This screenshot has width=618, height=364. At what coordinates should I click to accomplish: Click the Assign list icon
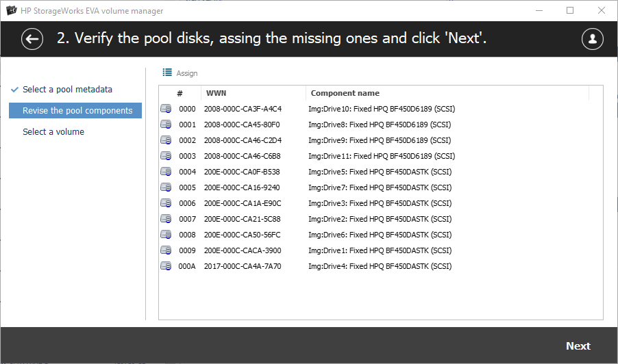pyautogui.click(x=167, y=73)
